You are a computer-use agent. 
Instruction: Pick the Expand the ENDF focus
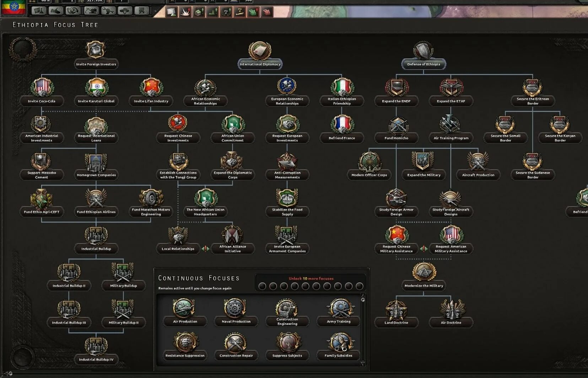pos(396,92)
